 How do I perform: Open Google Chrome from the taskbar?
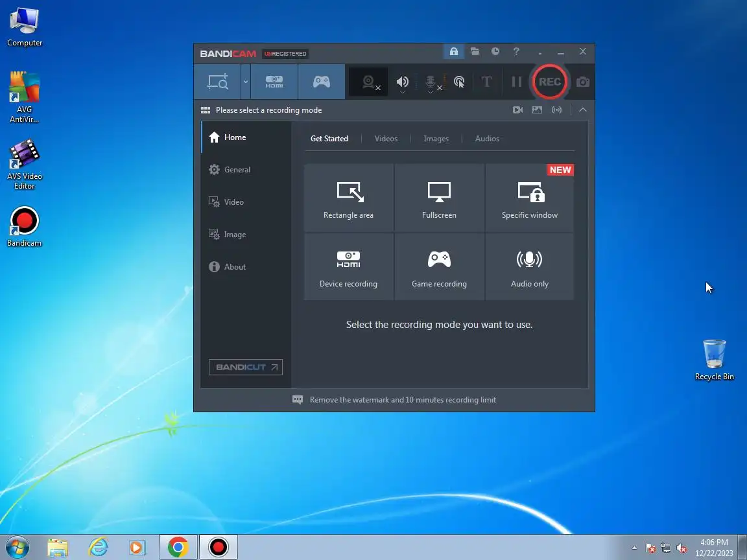click(x=178, y=547)
